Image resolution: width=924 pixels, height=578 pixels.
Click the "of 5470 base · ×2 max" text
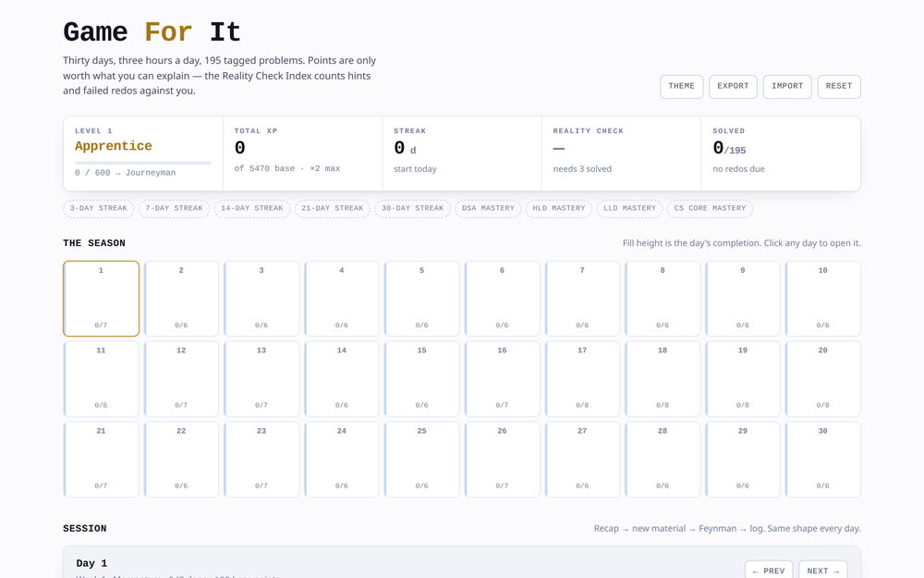287,168
